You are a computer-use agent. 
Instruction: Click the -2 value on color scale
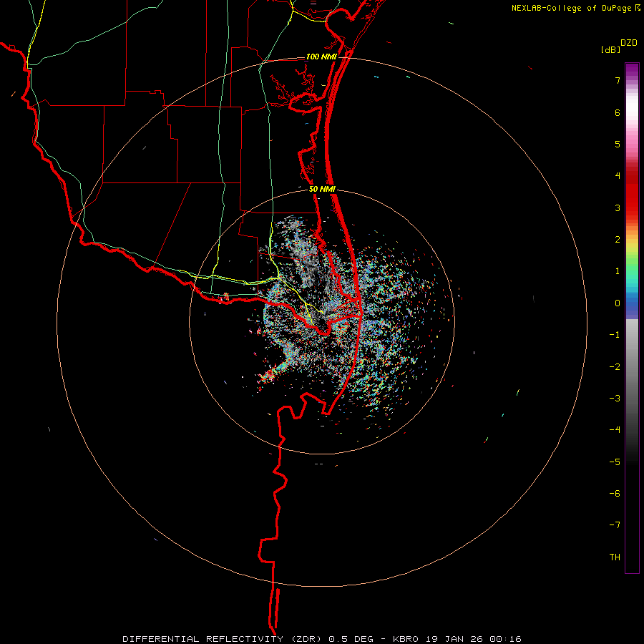click(615, 367)
